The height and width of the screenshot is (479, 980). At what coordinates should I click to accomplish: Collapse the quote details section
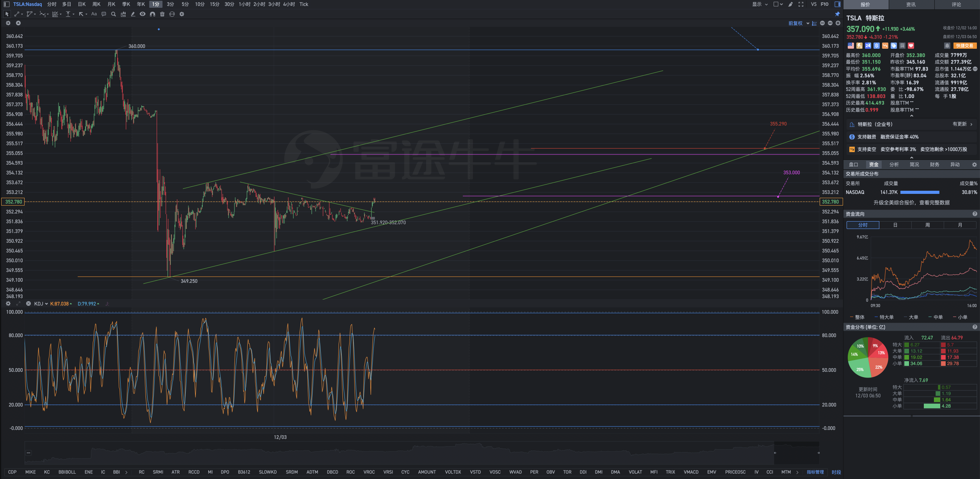click(912, 116)
